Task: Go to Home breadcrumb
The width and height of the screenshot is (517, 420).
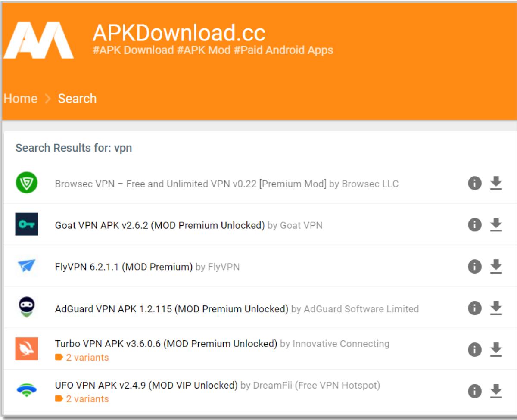Action: (x=20, y=98)
